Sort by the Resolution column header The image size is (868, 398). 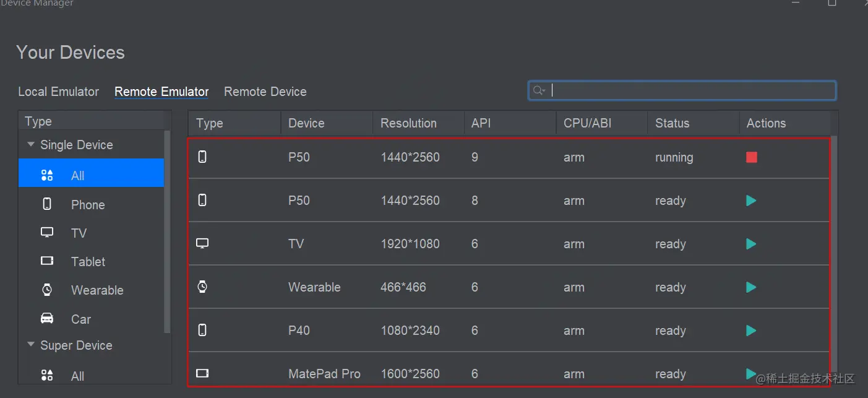[x=418, y=123]
